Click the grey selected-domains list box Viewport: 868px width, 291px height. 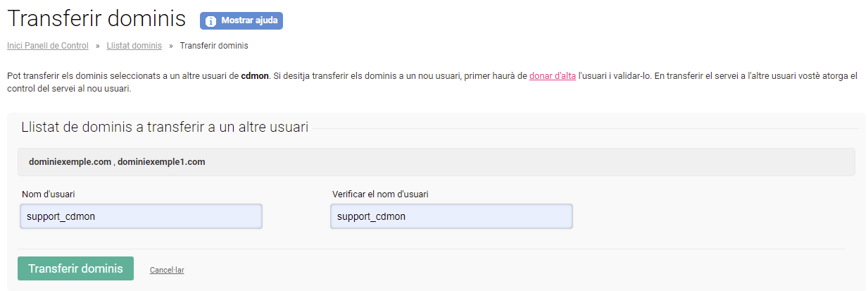tap(436, 161)
